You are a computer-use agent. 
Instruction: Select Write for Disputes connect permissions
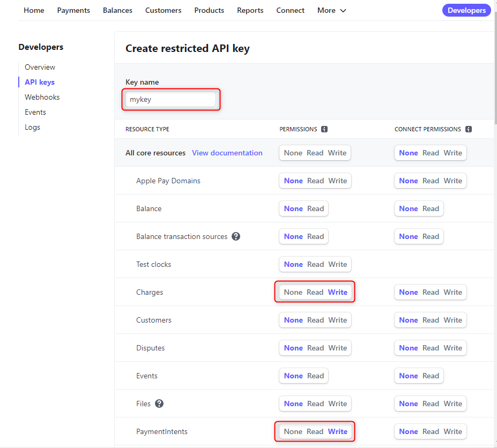[x=453, y=348]
